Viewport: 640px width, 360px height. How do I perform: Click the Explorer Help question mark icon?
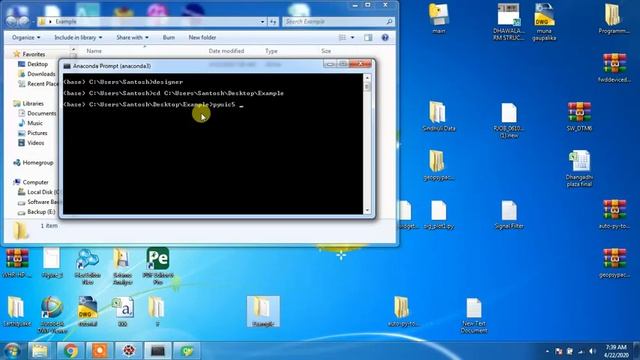384,38
